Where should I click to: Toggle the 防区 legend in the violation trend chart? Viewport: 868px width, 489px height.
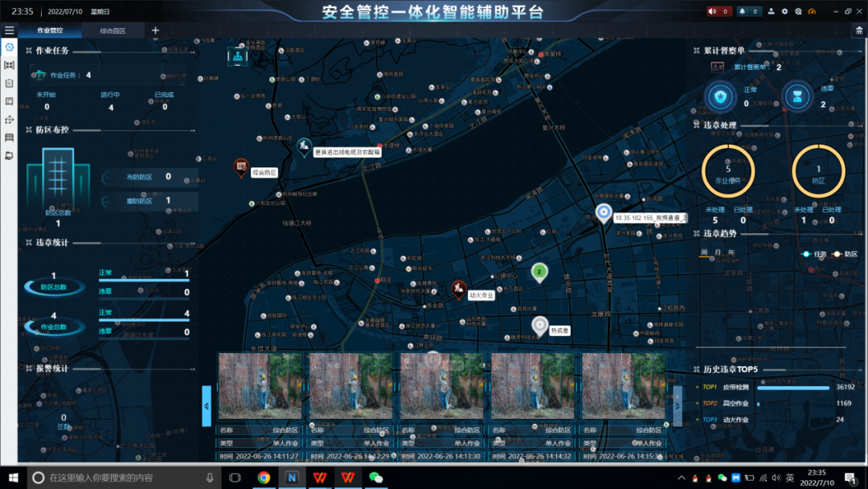(844, 253)
